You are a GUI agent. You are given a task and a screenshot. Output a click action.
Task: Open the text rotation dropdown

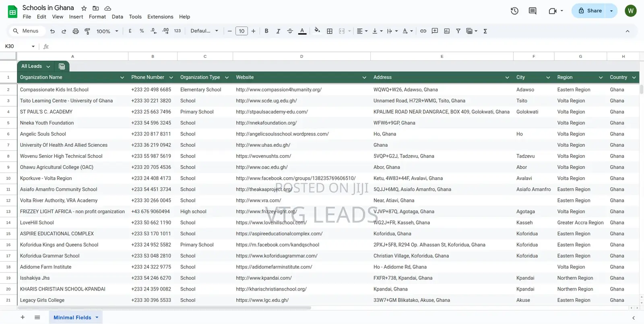point(408,31)
